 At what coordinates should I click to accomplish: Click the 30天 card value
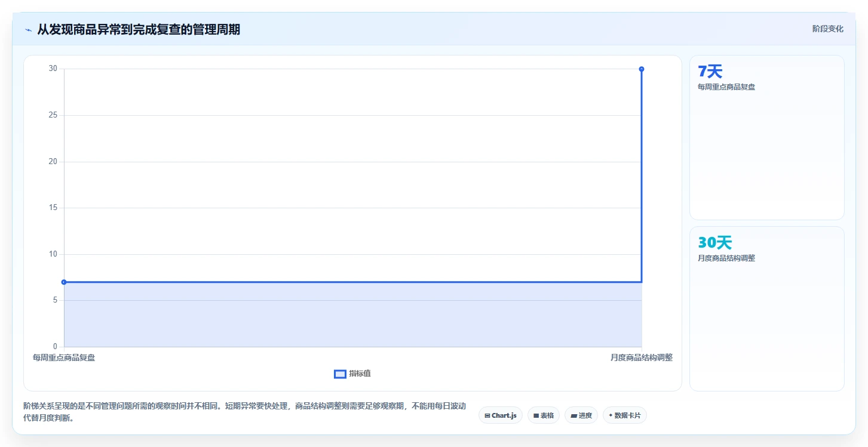pos(715,243)
